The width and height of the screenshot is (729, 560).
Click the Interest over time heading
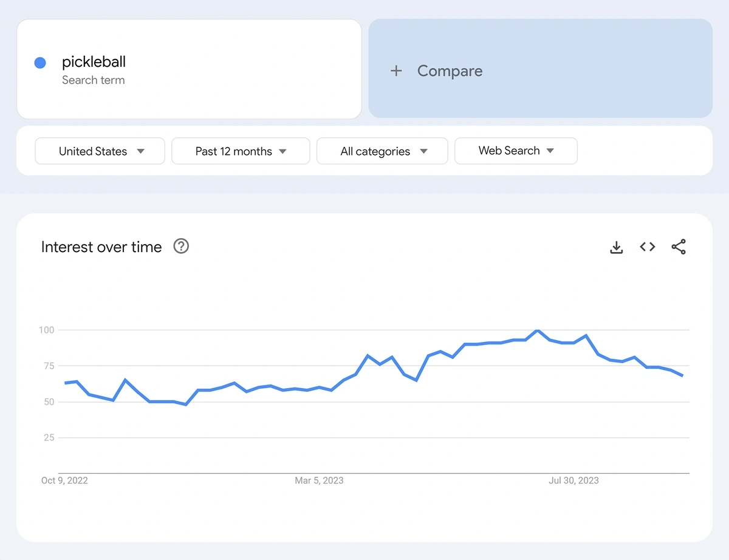pyautogui.click(x=101, y=247)
